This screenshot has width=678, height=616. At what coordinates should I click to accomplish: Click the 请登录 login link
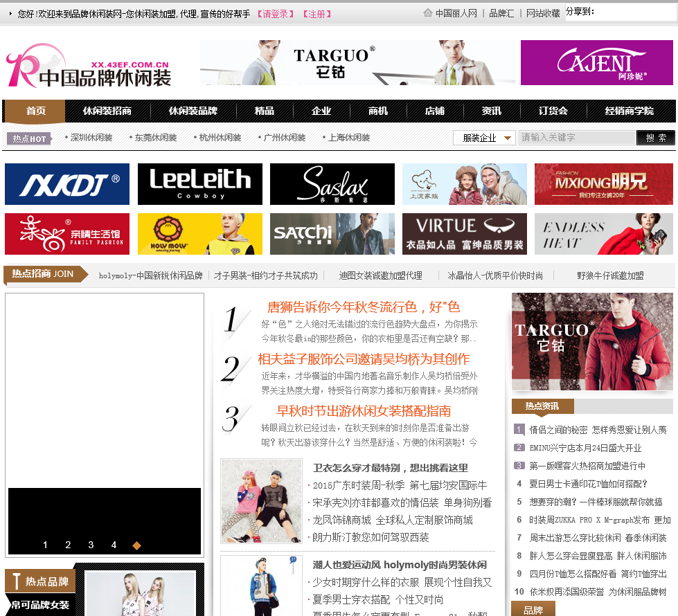275,14
